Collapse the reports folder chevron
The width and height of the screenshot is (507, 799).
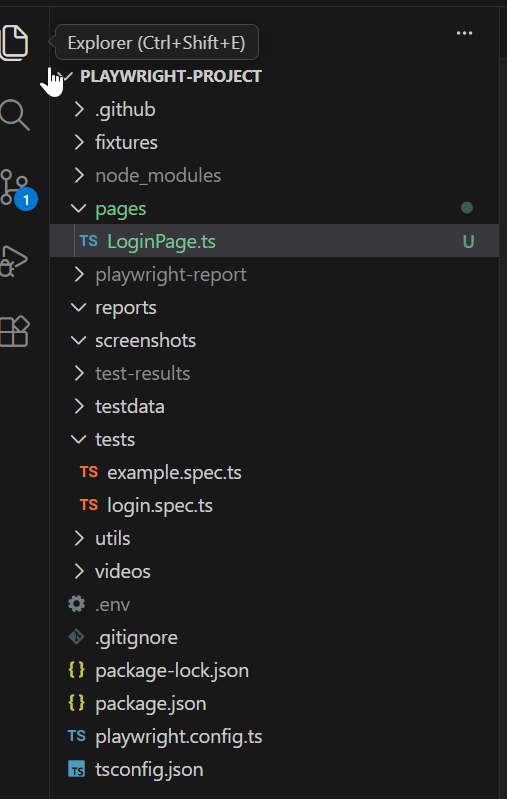click(x=78, y=307)
